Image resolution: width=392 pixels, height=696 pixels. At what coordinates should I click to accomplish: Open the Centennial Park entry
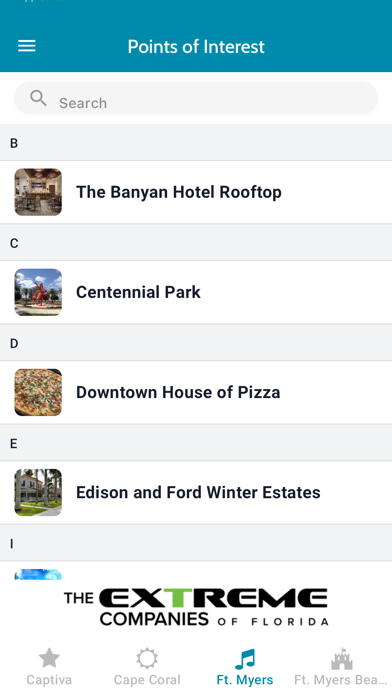pyautogui.click(x=196, y=292)
